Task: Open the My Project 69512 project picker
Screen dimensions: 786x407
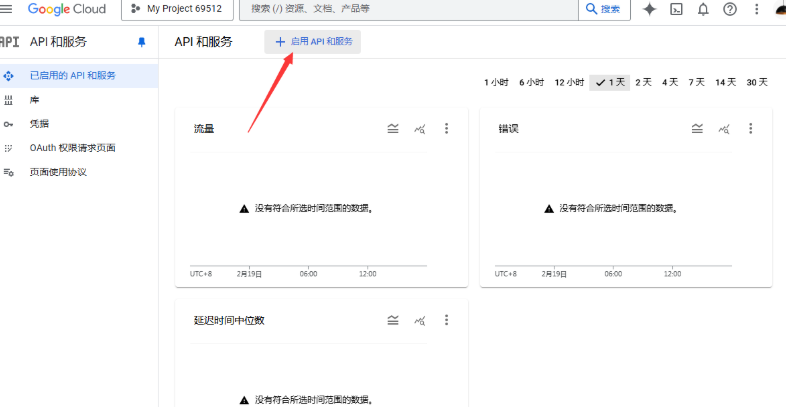Action: click(x=179, y=9)
